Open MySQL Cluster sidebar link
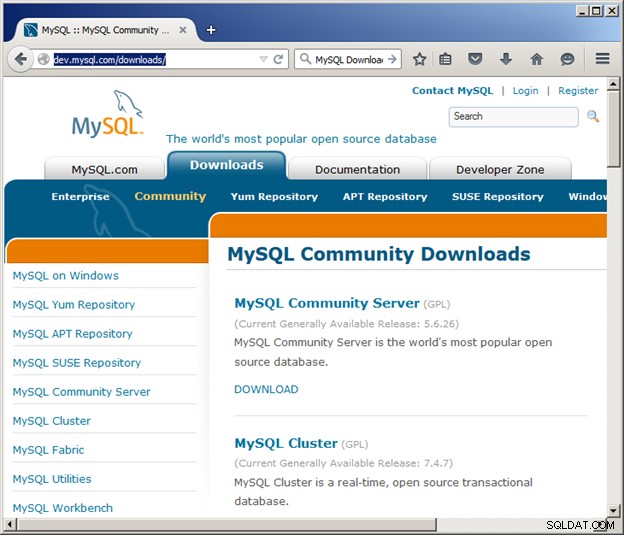 pyautogui.click(x=52, y=421)
